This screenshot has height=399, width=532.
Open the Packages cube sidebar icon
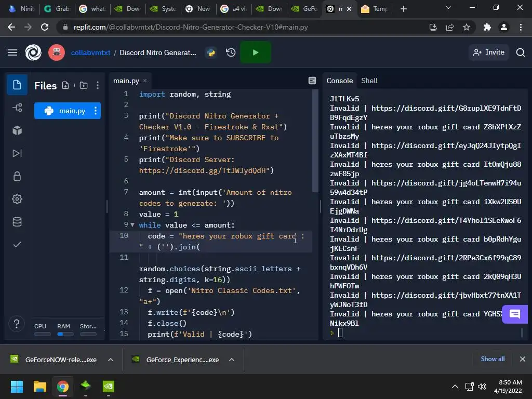coord(17,130)
